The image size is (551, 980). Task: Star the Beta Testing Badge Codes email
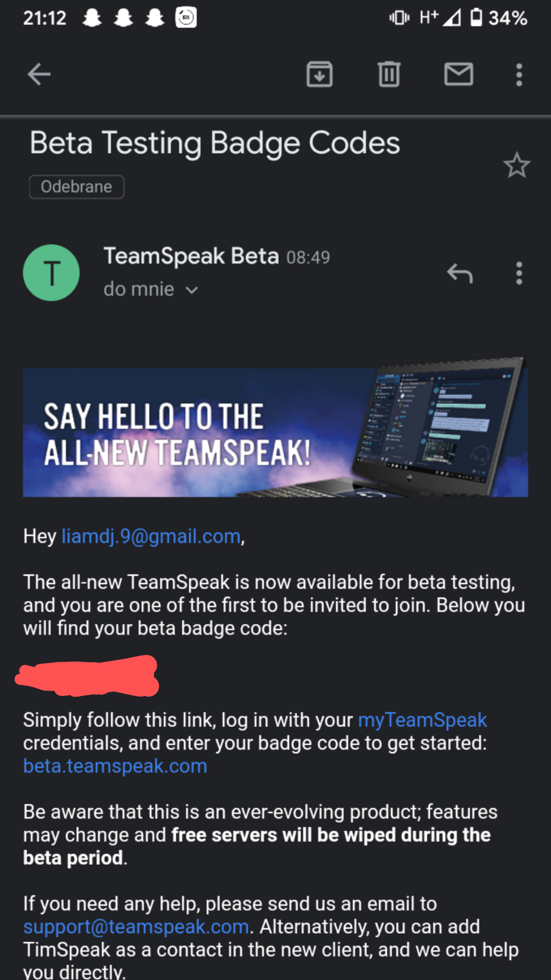[x=517, y=166]
